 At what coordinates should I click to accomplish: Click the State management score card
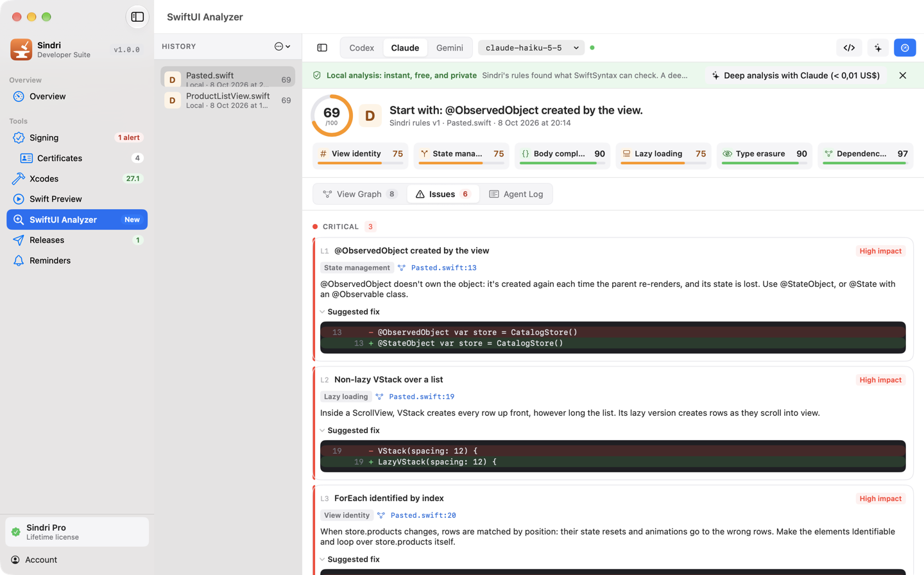click(x=461, y=155)
